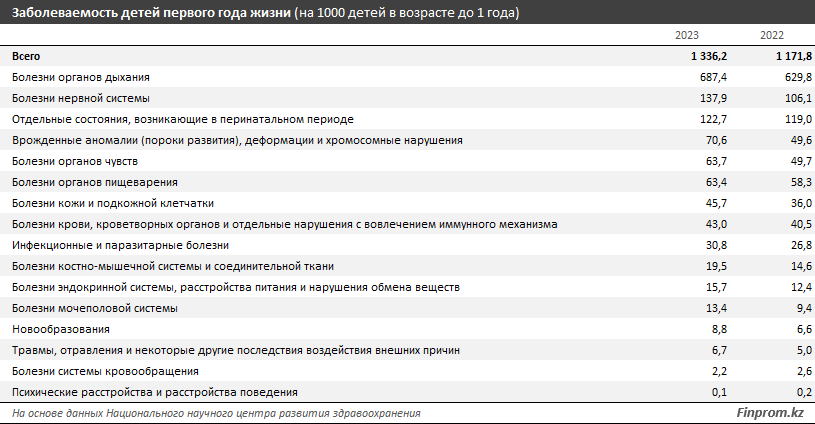Select row 'Болезни нервной системы'

click(80, 98)
